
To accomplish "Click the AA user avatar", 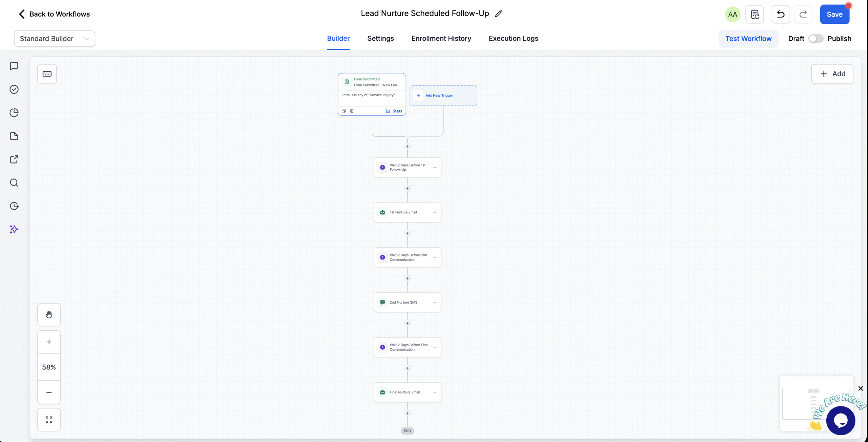I will click(x=732, y=14).
